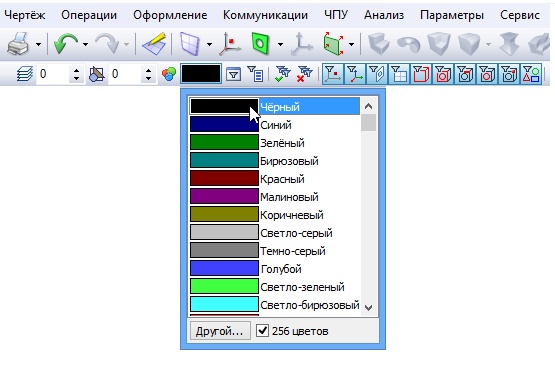Click the local coordinate system icon
This screenshot has width=555, height=366.
click(x=302, y=44)
